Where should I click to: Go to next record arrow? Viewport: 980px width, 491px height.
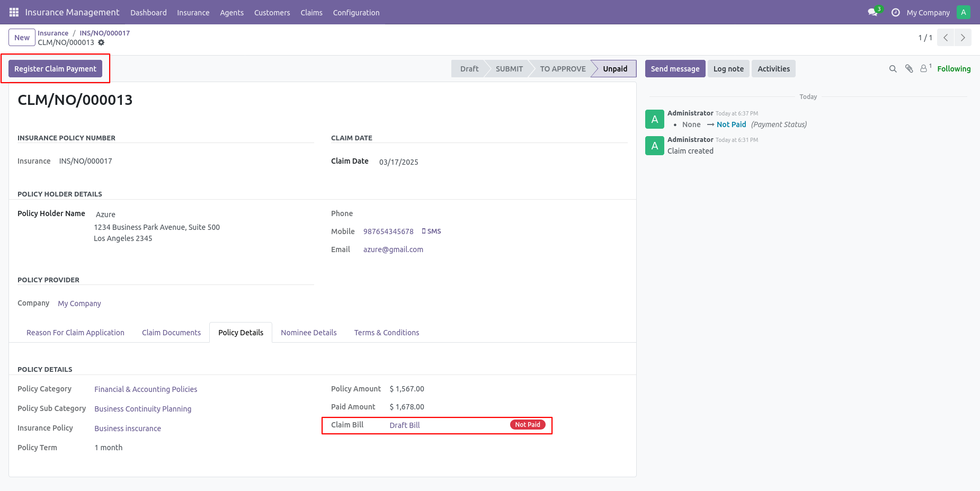coord(963,38)
